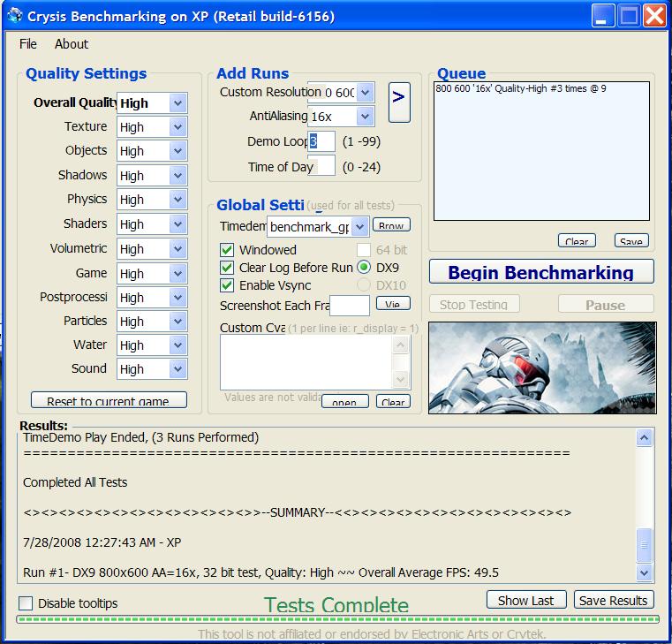Click the Crysis nanosuit artwork image

(x=542, y=367)
